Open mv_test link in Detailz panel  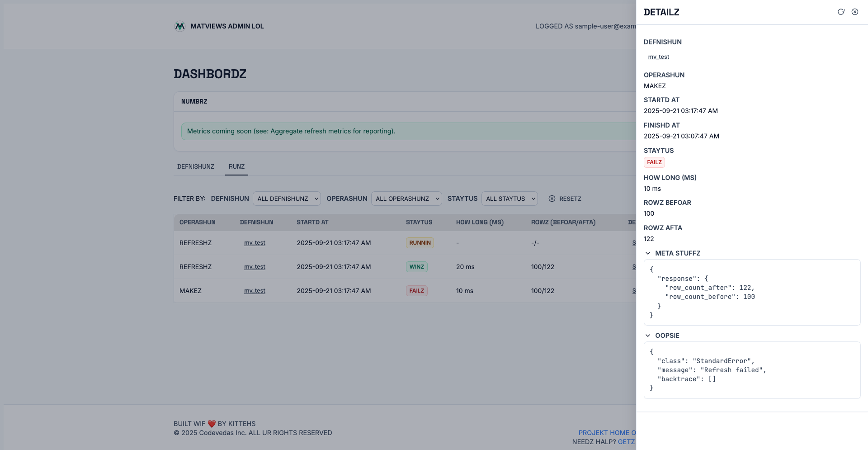click(x=658, y=57)
